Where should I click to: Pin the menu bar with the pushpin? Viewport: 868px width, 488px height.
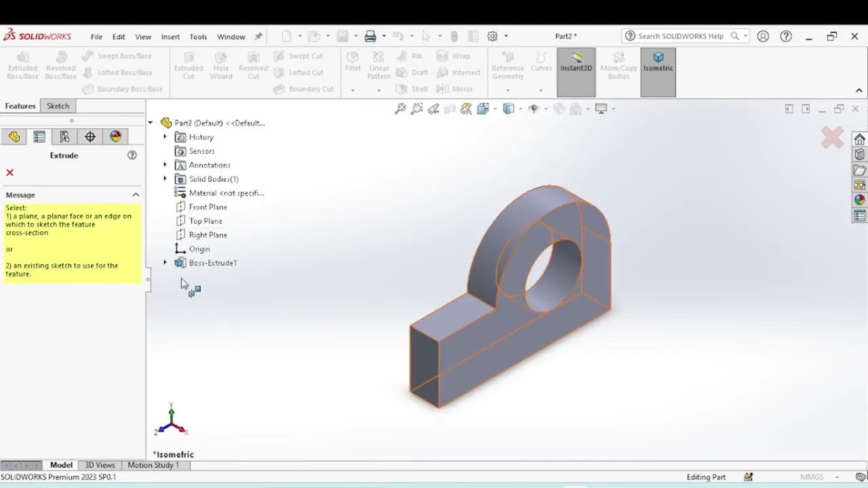[x=258, y=37]
